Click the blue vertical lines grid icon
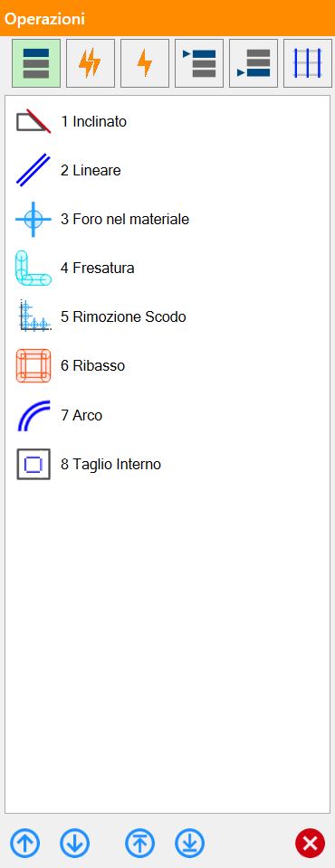335x868 pixels. [x=308, y=63]
